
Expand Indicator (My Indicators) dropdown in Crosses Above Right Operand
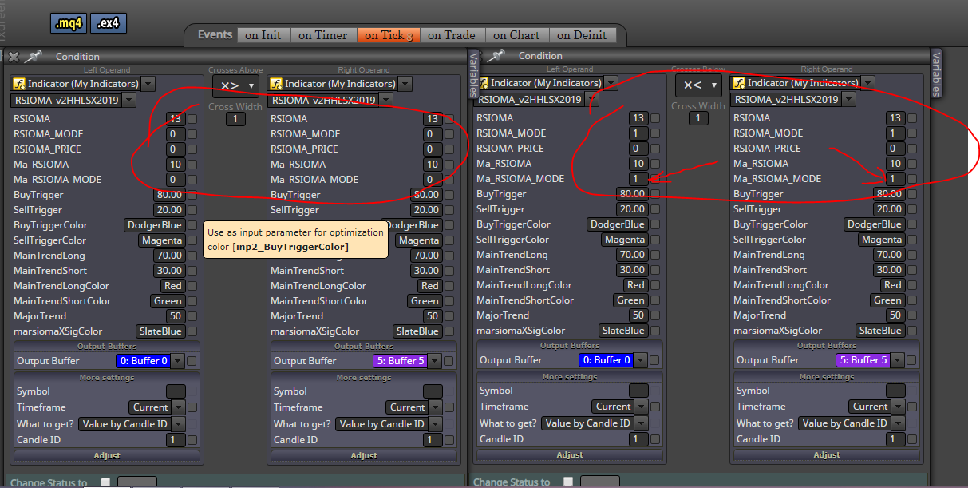click(x=405, y=84)
